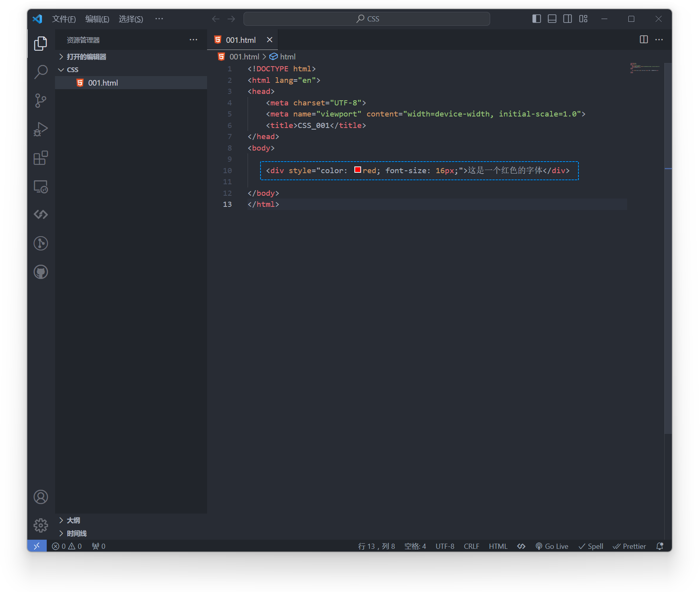Open the Source Control view
Viewport: 700px width, 592px height.
point(41,101)
